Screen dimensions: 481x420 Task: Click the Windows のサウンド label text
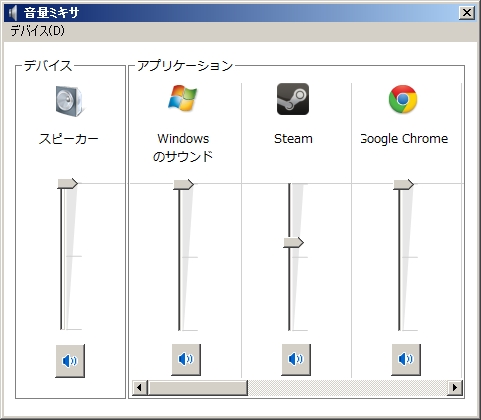click(x=183, y=147)
